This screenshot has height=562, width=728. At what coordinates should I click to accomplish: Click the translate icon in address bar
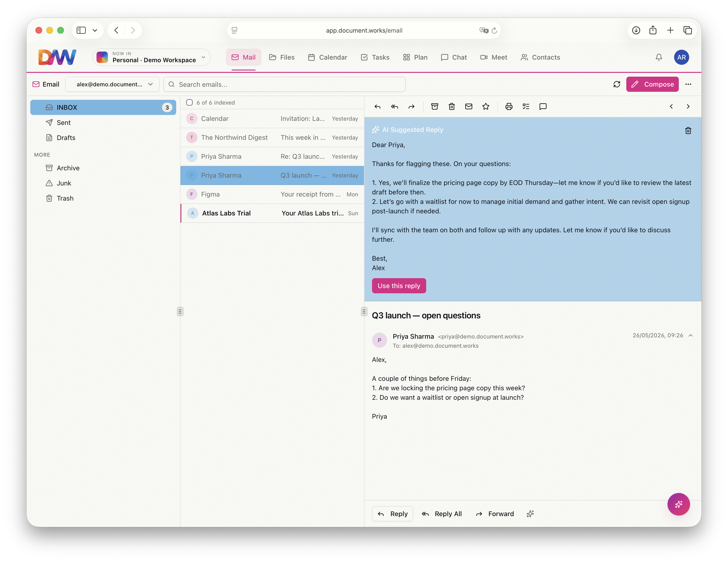pos(484,30)
